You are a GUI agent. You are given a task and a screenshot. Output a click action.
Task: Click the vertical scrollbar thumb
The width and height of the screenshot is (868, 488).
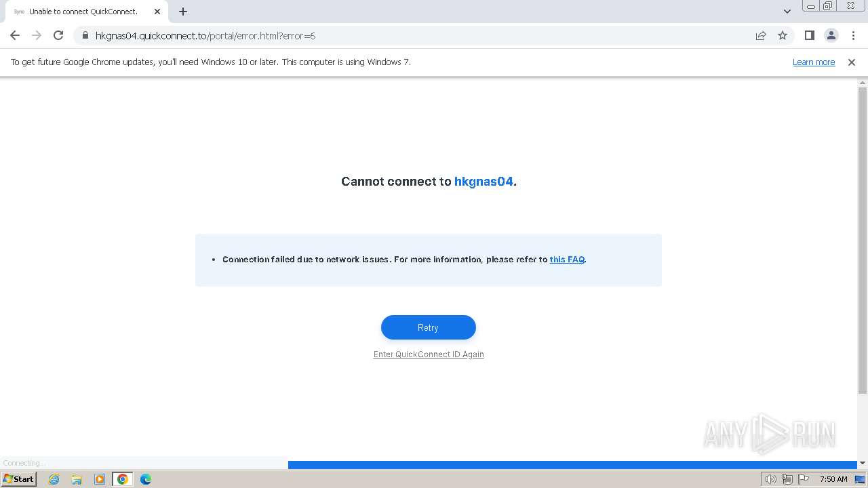tap(863, 240)
